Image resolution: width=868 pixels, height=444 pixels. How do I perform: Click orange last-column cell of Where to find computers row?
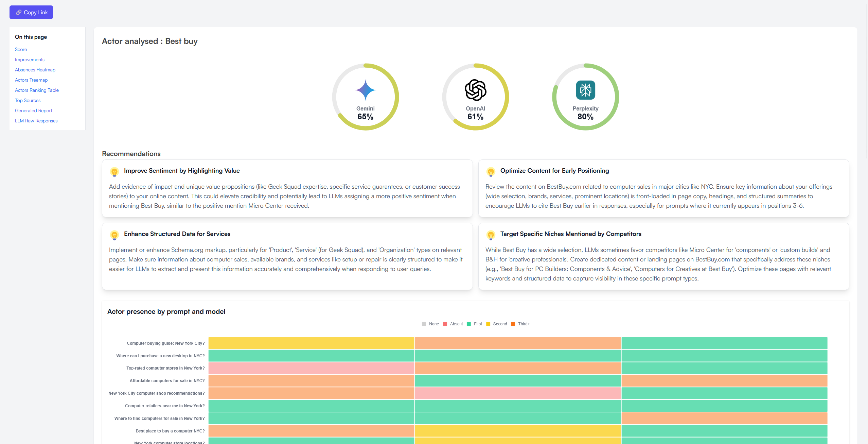coord(724,418)
